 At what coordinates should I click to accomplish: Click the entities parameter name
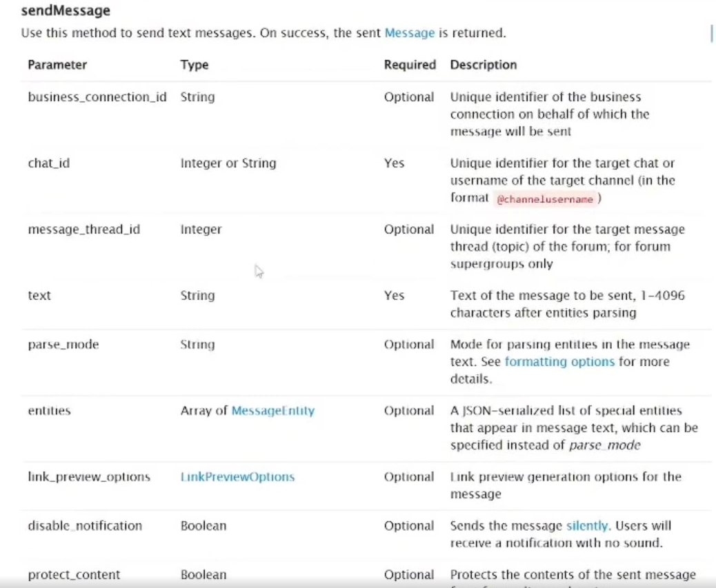pos(49,411)
